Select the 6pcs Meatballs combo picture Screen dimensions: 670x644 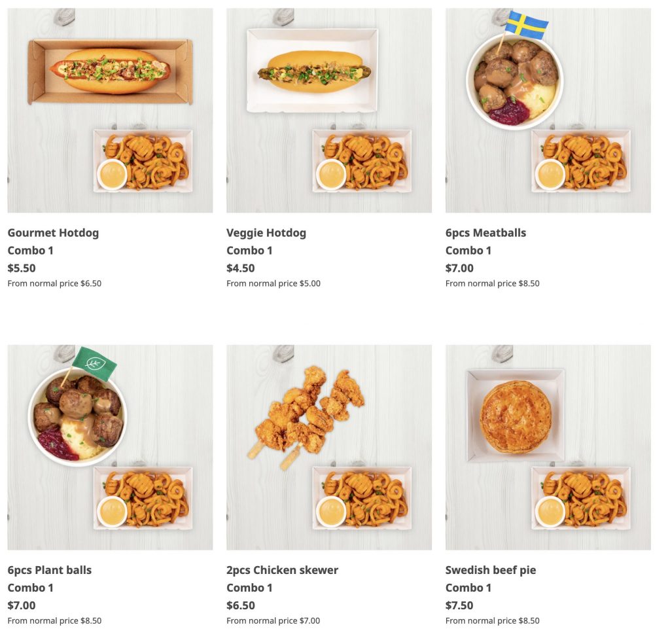tap(548, 110)
